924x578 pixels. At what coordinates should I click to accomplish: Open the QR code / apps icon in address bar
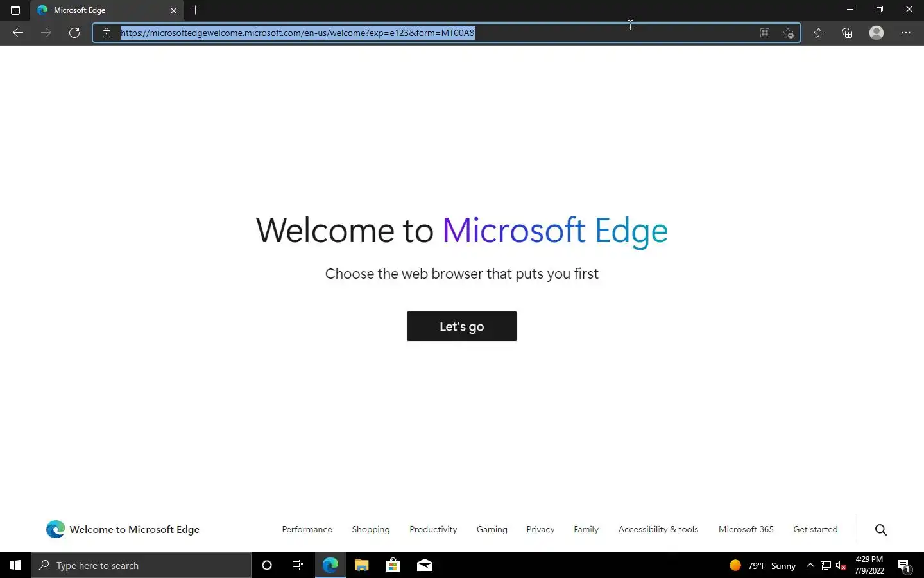point(765,33)
